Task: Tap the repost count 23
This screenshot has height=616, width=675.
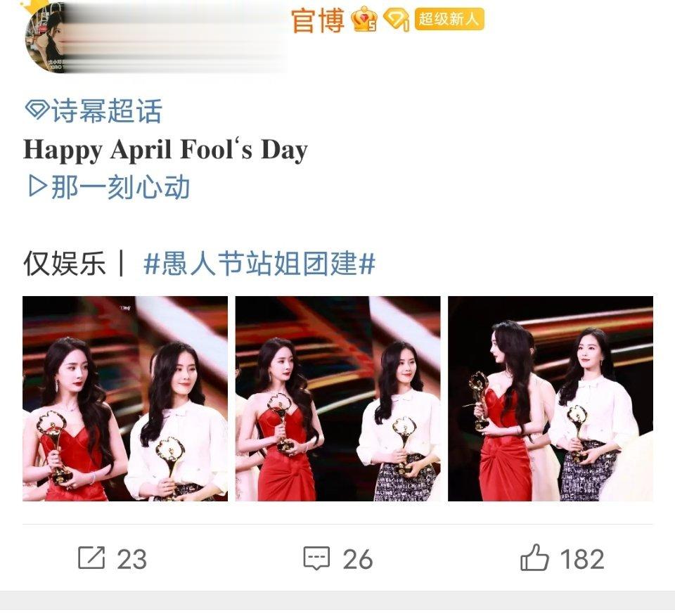Action: (131, 559)
